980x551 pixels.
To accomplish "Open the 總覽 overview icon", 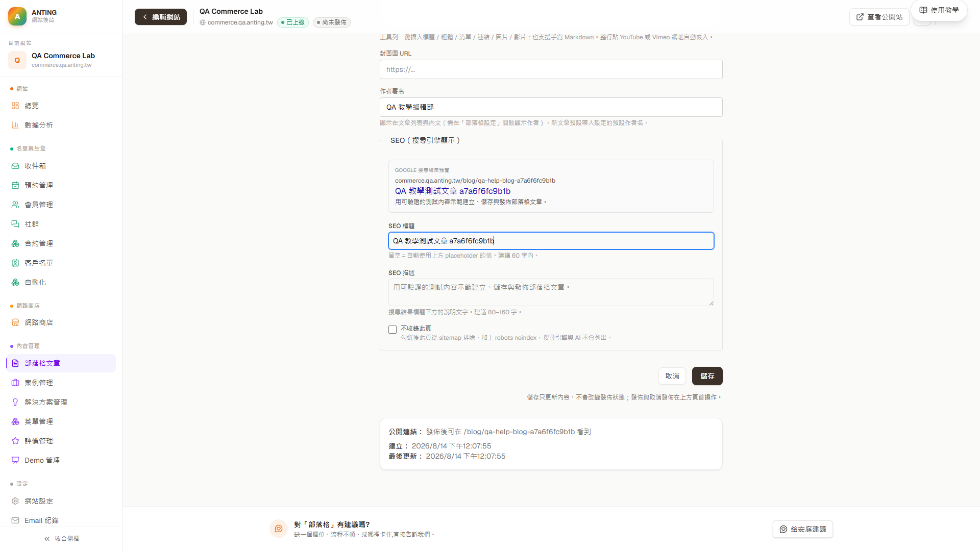I will click(15, 106).
